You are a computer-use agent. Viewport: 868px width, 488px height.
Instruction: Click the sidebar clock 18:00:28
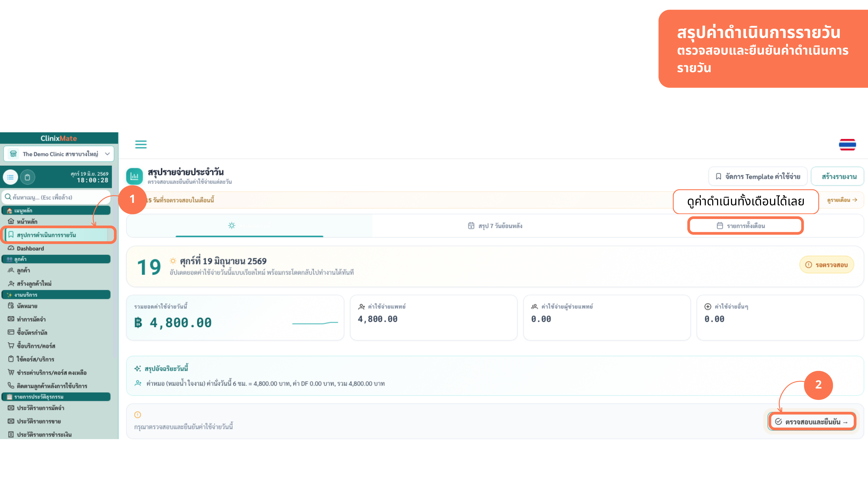pyautogui.click(x=93, y=180)
